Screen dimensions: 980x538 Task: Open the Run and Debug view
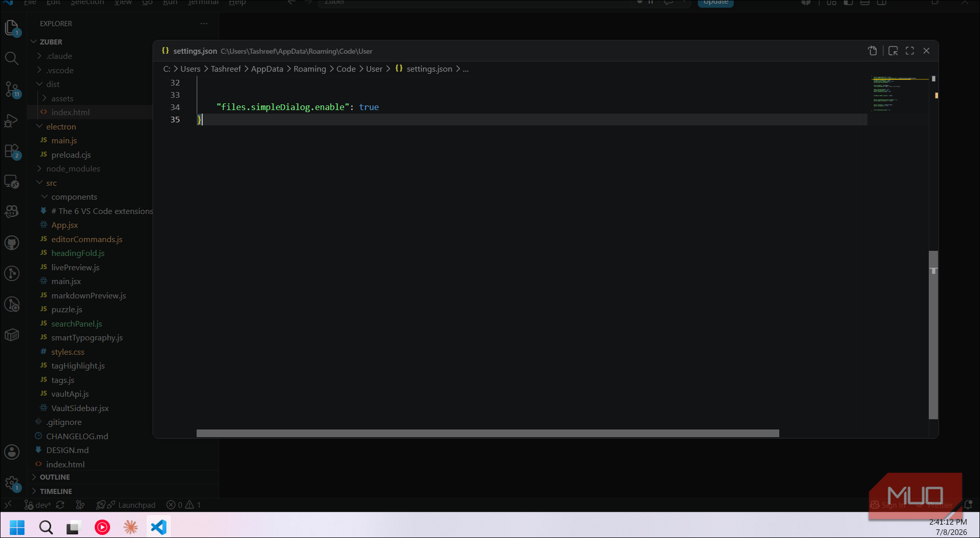tap(12, 121)
